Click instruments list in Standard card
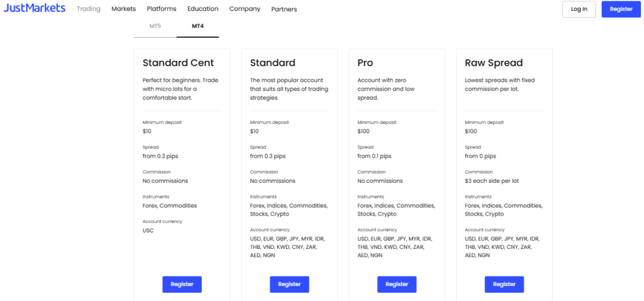Image resolution: width=644 pixels, height=301 pixels. [x=289, y=210]
